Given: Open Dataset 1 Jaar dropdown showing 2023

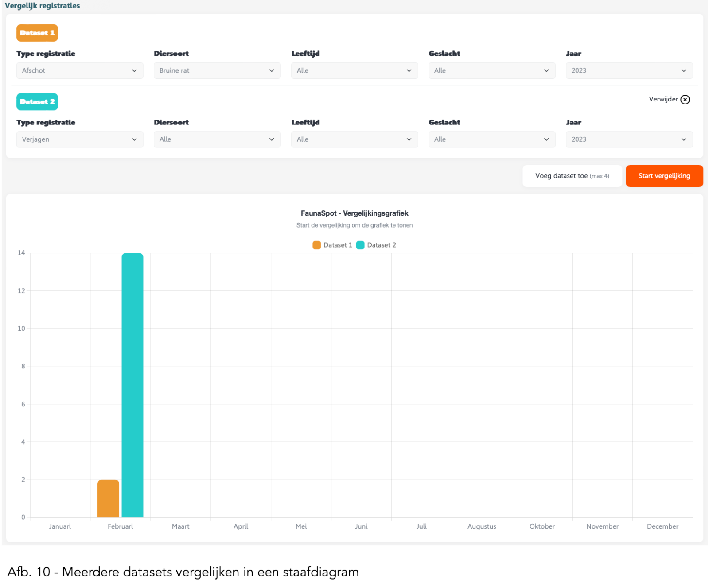Looking at the screenshot, I should (629, 70).
